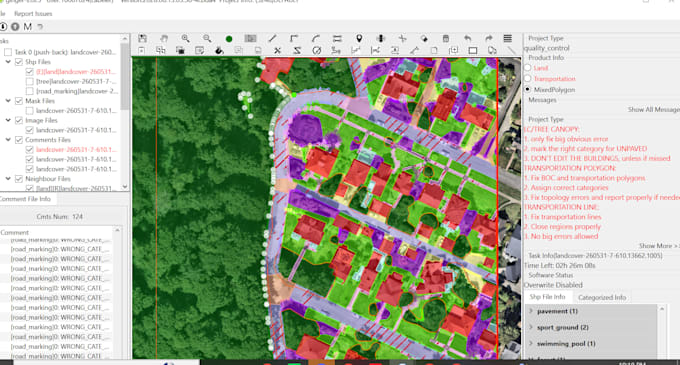Viewport: 680px width, 365px height.
Task: Toggle the Shp Files checkbox
Action: pyautogui.click(x=19, y=62)
